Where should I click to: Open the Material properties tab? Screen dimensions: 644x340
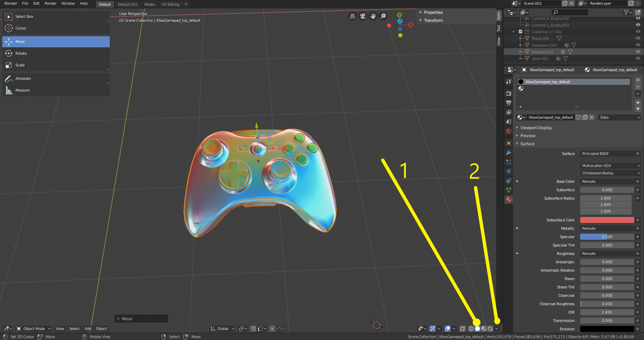point(509,200)
